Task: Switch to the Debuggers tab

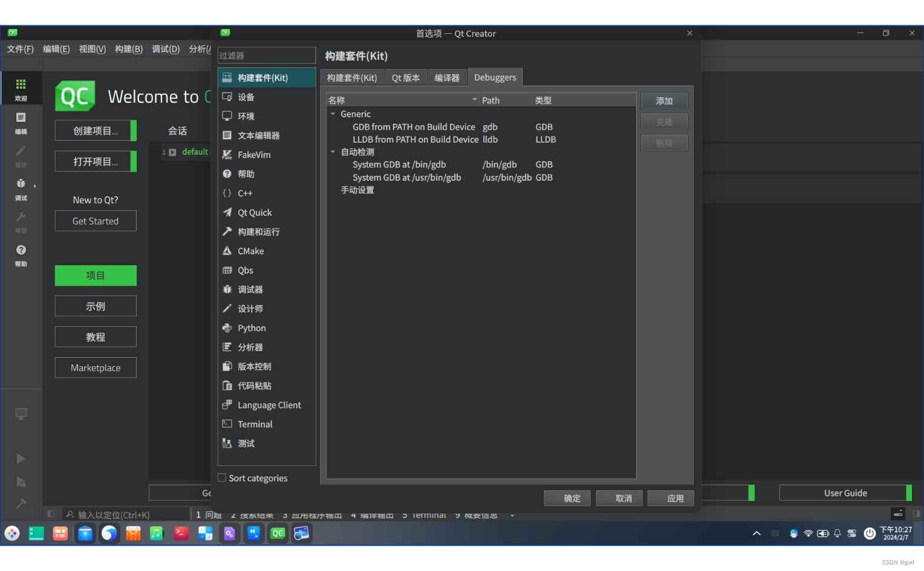Action: (495, 77)
